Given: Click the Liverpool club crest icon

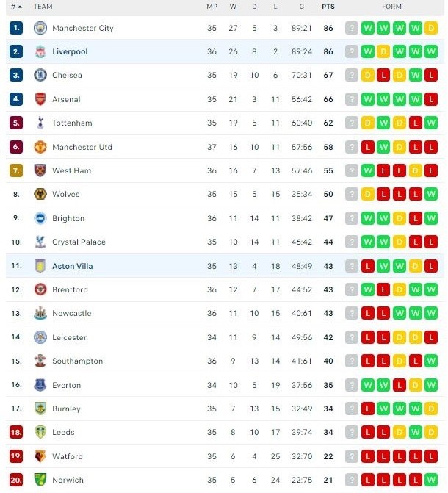Looking at the screenshot, I should pyautogui.click(x=40, y=51).
